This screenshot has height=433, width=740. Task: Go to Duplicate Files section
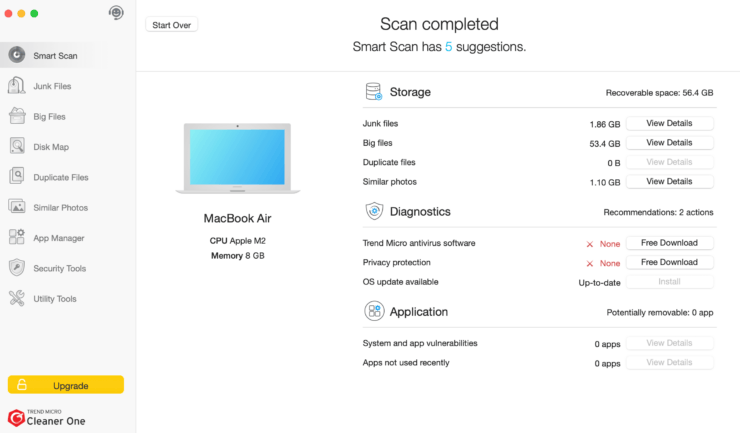tap(16, 177)
